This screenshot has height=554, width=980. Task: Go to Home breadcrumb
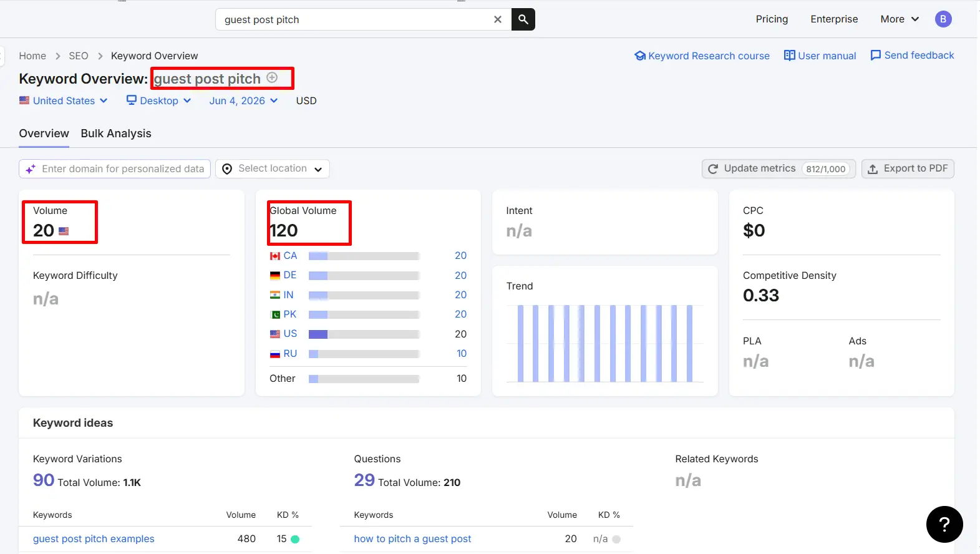click(32, 56)
